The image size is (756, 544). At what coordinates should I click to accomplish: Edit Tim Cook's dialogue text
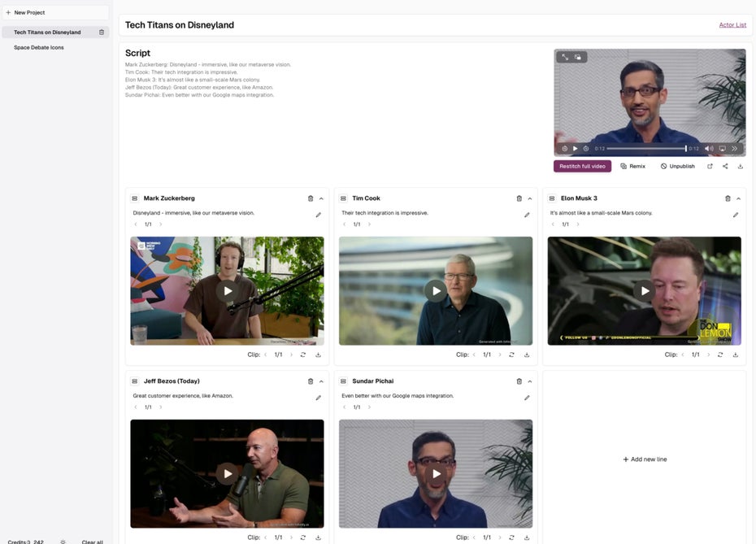(x=527, y=215)
